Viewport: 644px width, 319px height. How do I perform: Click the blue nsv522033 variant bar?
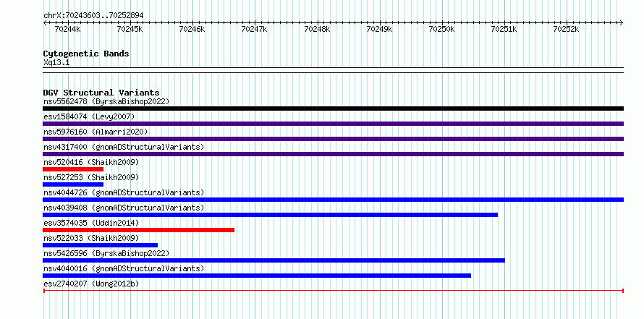[100, 245]
